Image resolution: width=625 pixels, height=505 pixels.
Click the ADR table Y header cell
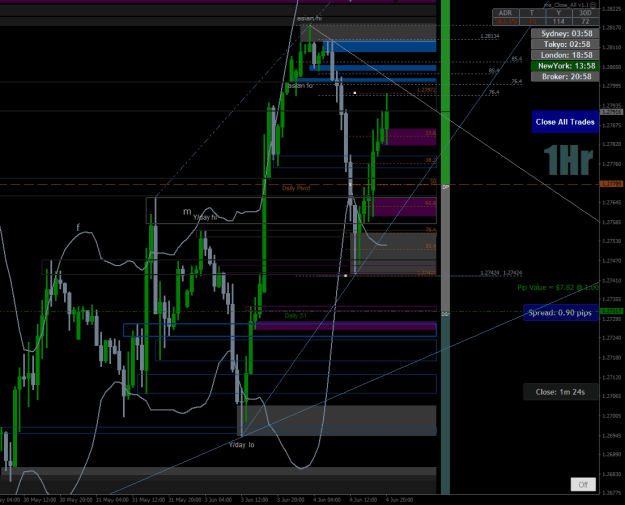(558, 13)
